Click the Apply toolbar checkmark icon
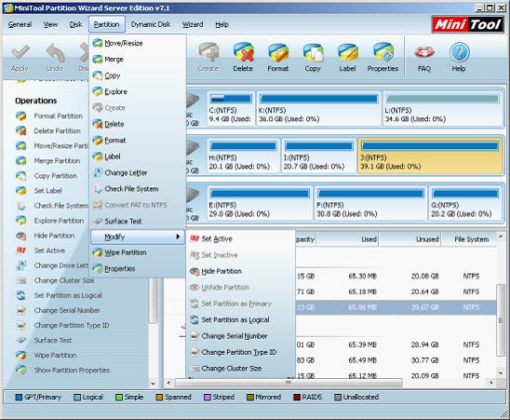510x420 pixels. (20, 53)
